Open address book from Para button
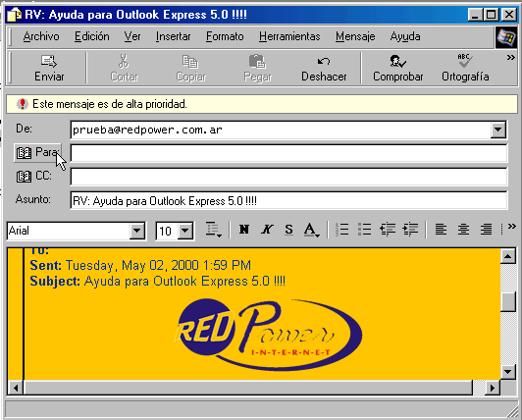Viewport: 522px width, 420px height. click(37, 153)
